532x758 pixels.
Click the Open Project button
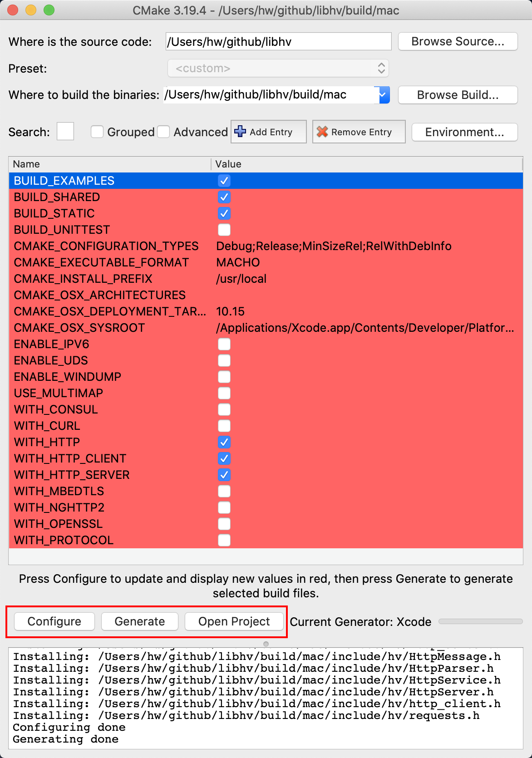(234, 621)
